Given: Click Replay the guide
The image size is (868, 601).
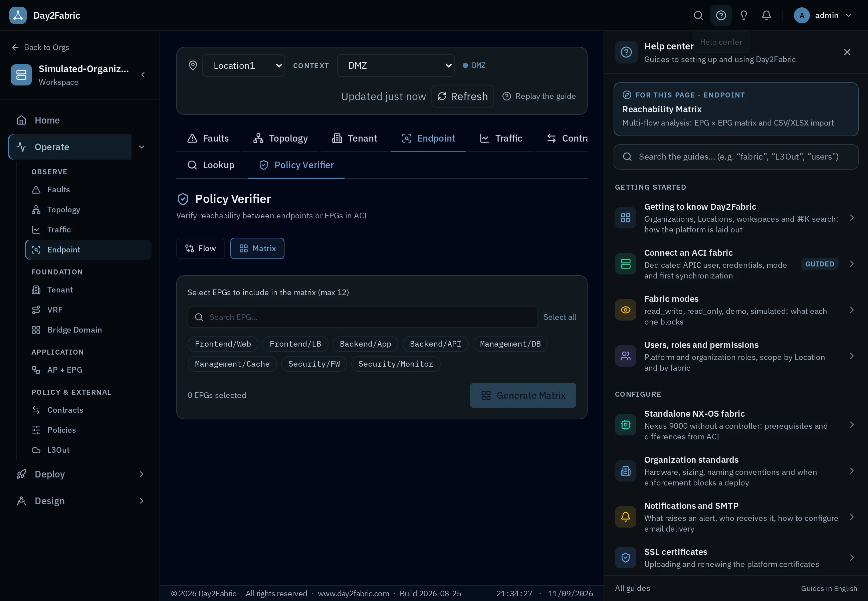Looking at the screenshot, I should tap(539, 96).
